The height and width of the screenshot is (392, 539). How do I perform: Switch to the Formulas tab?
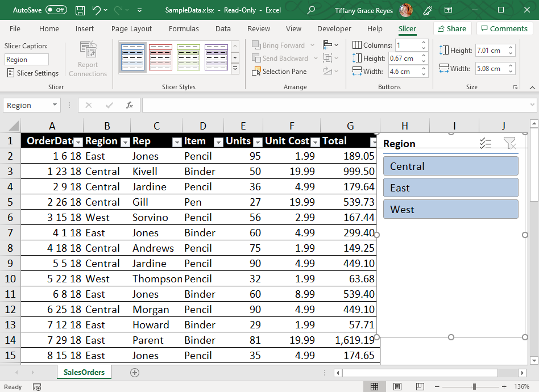coord(184,29)
